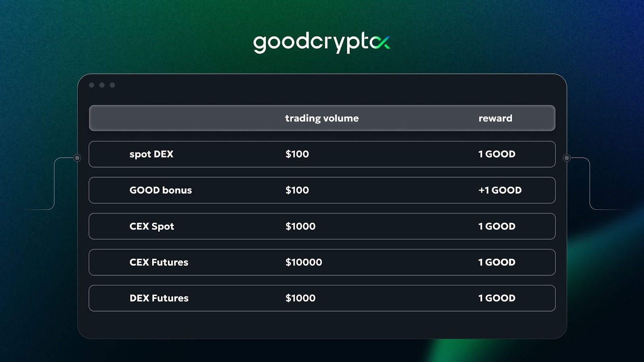Click the leftmost window dot
This screenshot has width=644, height=362.
click(92, 85)
